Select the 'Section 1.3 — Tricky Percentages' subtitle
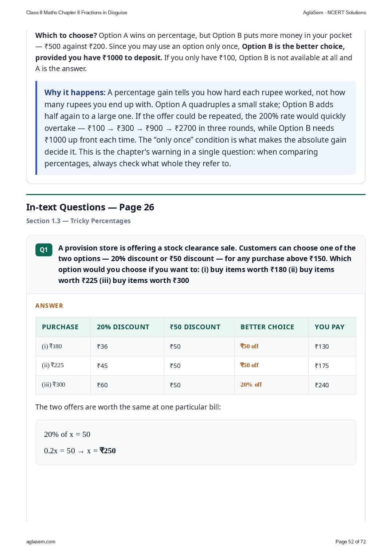 pos(78,221)
